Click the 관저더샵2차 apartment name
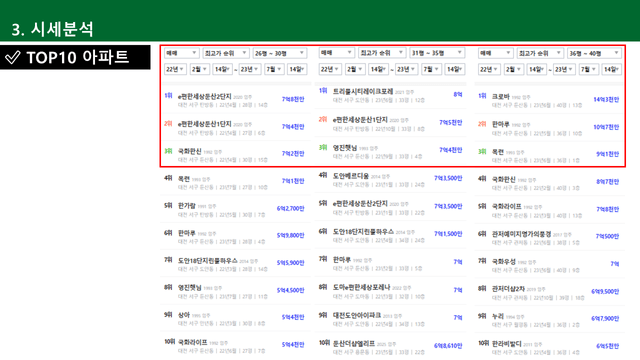640x360 pixels. click(508, 289)
